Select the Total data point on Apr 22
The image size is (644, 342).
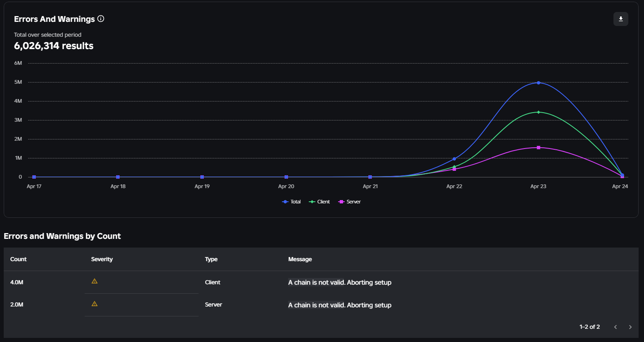point(454,159)
